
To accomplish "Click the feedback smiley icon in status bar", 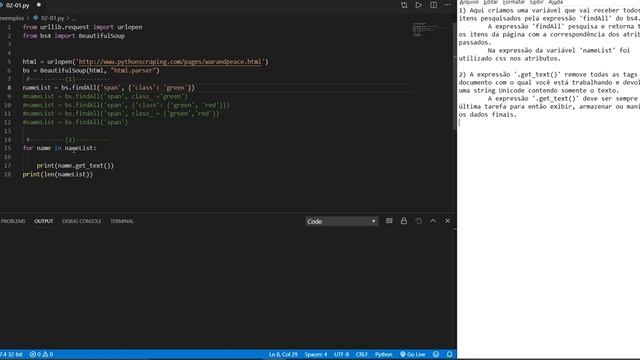I will tap(436, 354).
